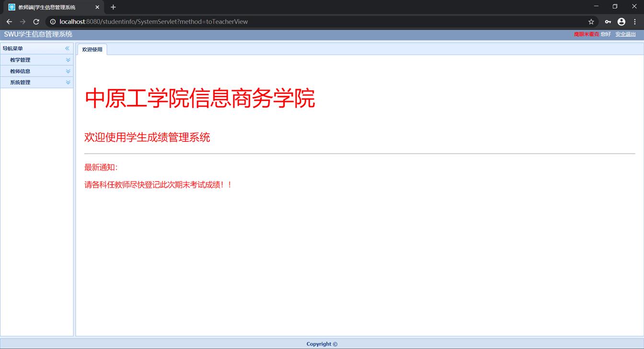Viewport: 644px width, 349px height.
Task: Click the 您好 greeting text
Action: click(x=606, y=34)
